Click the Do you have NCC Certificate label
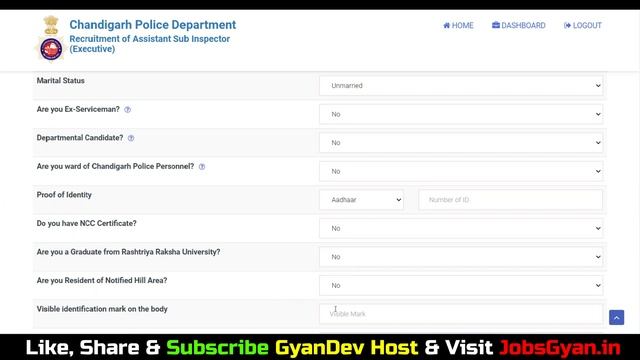Viewport: 640px width, 360px height. tap(87, 223)
